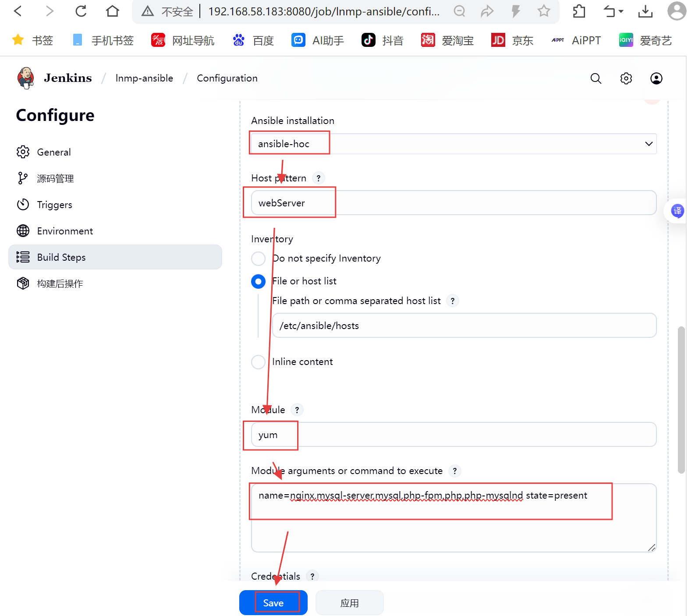Go back with the browser back arrow

coord(18,11)
